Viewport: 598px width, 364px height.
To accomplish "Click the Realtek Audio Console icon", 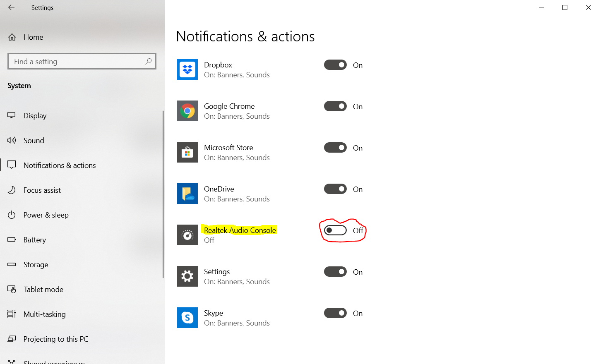I will click(x=187, y=235).
